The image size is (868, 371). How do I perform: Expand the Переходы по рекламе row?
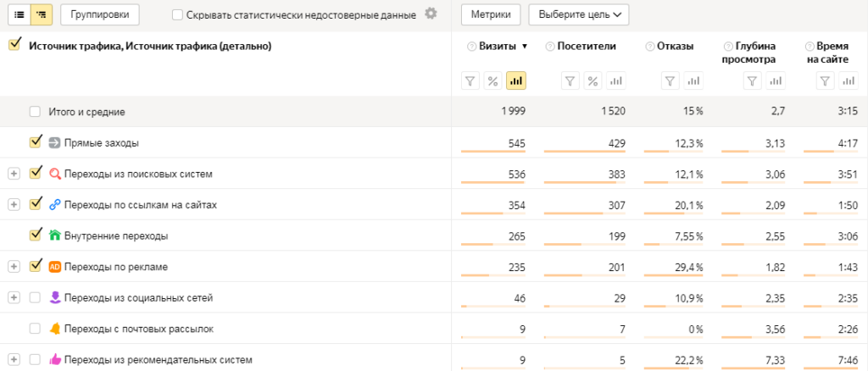[14, 266]
